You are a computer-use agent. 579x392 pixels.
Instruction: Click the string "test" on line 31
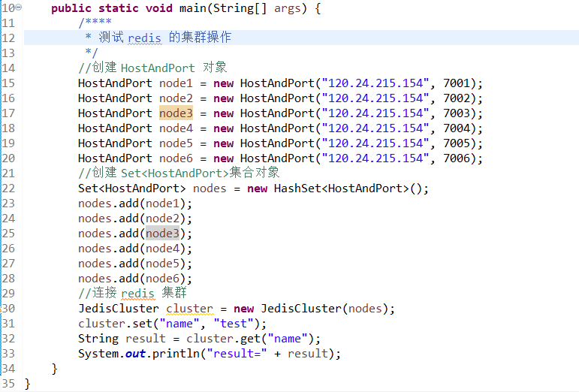pyautogui.click(x=234, y=324)
